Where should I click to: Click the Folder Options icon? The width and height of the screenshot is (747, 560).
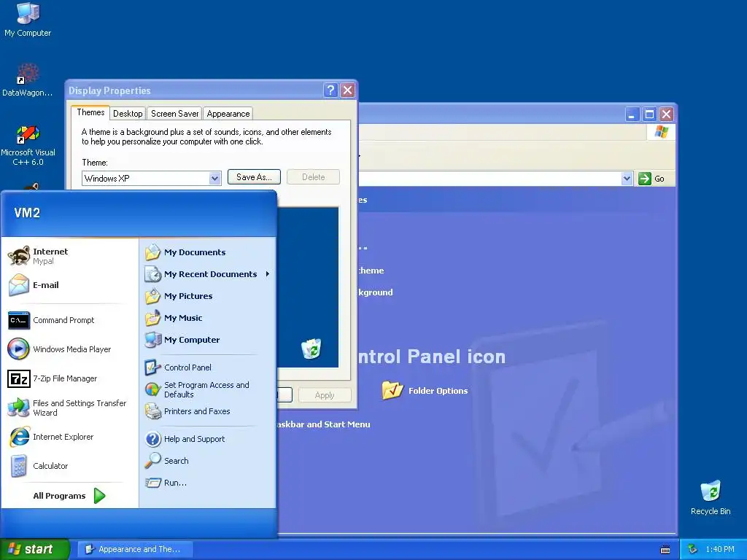coord(392,391)
